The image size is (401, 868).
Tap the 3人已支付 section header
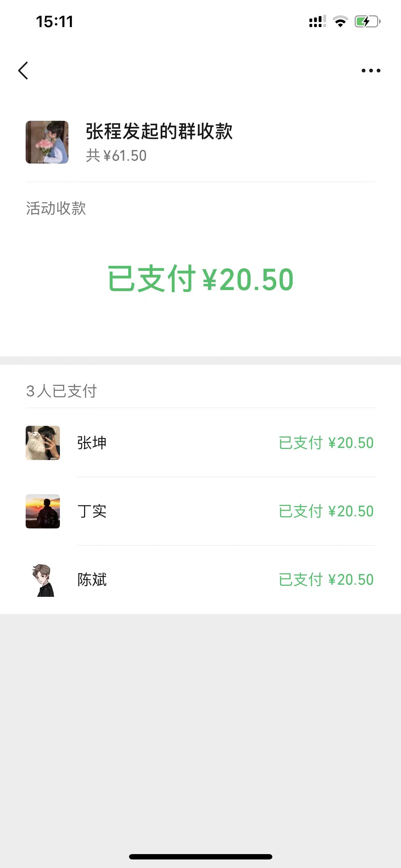(x=61, y=391)
